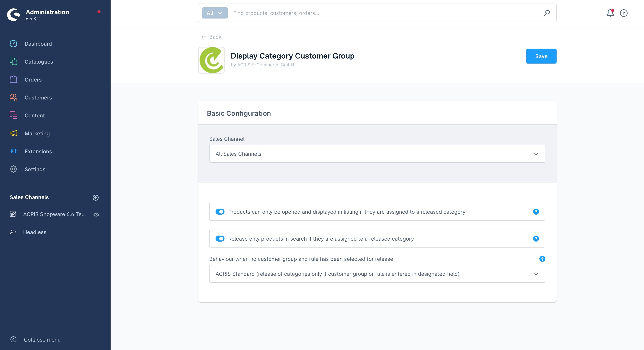Open the ACRIS Standard behaviour dropdown

click(x=377, y=274)
